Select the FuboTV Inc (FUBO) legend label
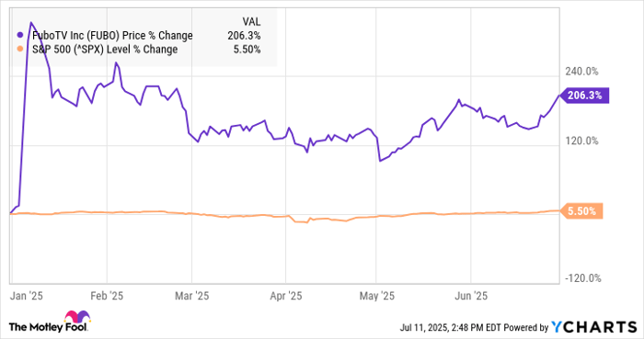This screenshot has width=644, height=339. 112,36
